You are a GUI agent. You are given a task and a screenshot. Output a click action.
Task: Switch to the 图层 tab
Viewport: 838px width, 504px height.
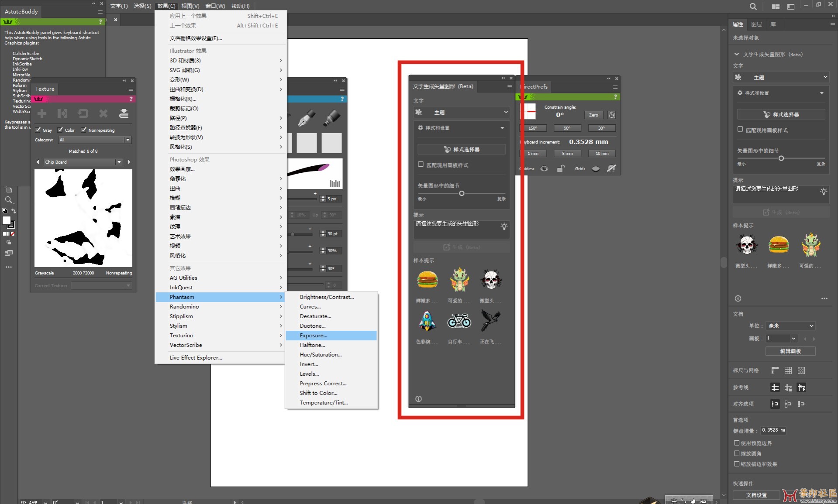pos(756,24)
